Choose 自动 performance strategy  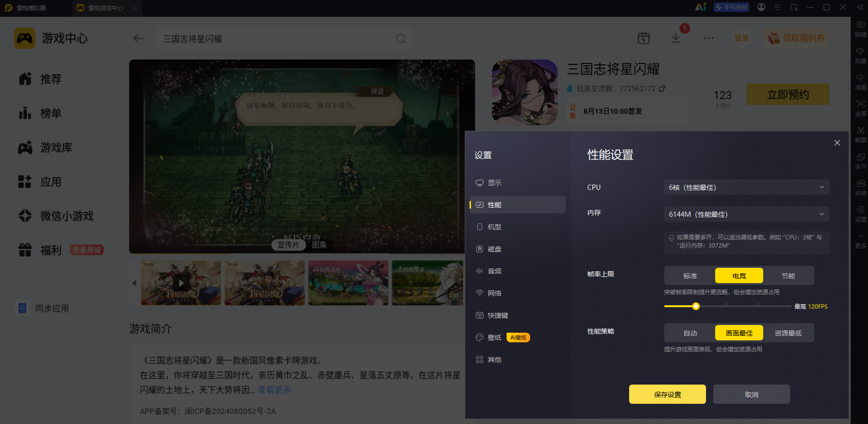[x=690, y=333]
